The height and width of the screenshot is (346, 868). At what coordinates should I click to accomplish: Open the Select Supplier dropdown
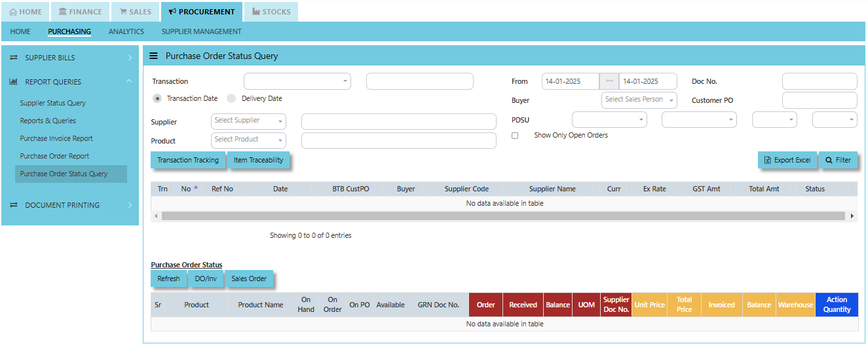249,121
